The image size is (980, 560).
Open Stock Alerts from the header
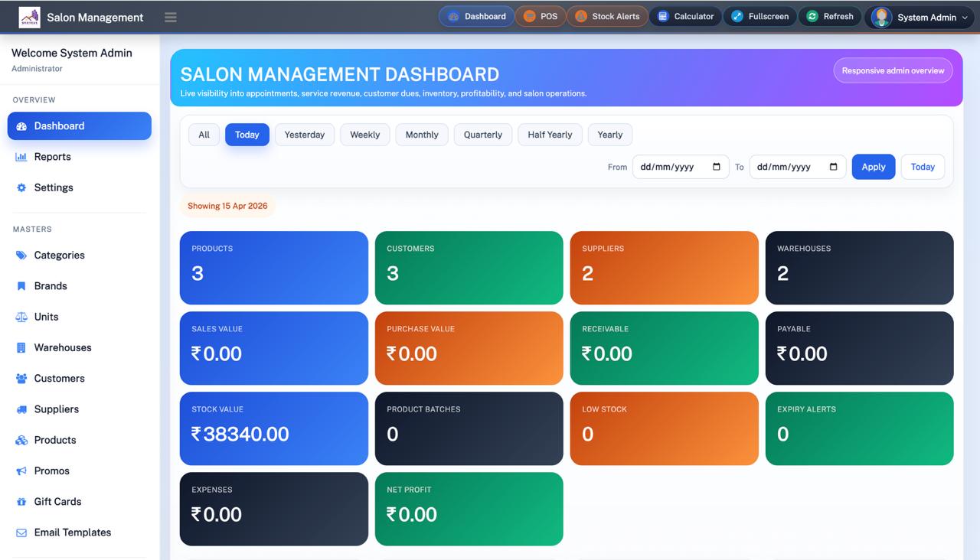(x=607, y=15)
